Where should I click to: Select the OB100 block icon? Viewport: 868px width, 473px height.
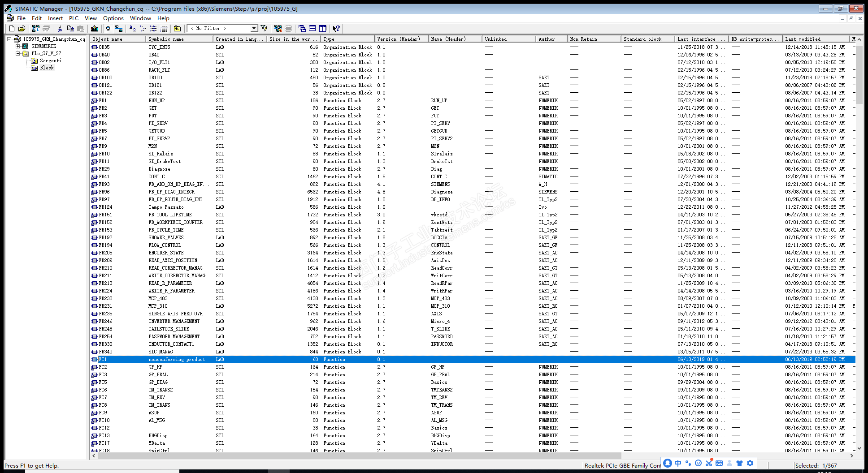(95, 77)
